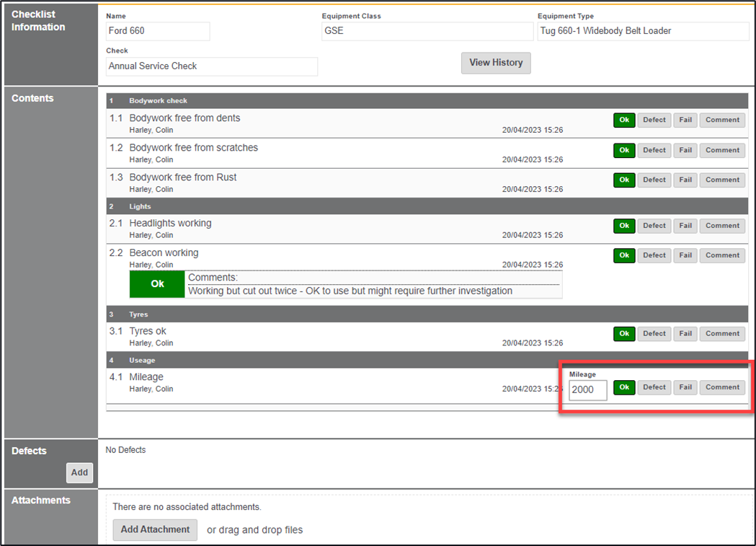Mark 'Beacon working' as Defect
This screenshot has width=756, height=546.
pos(654,255)
